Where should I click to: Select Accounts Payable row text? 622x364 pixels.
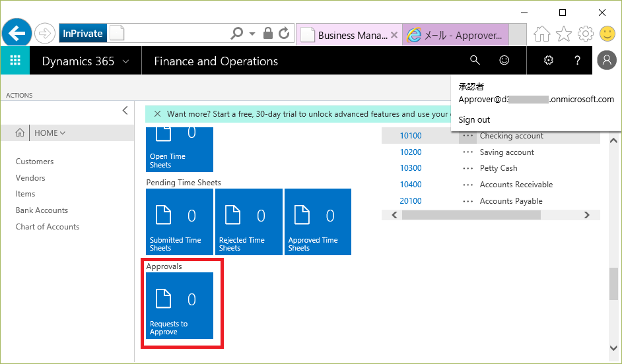pos(511,201)
